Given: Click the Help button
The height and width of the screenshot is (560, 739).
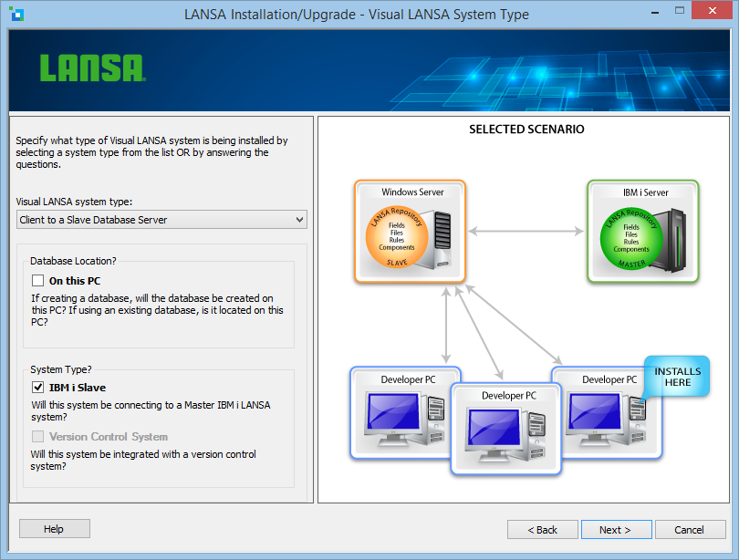Looking at the screenshot, I should coord(54,528).
